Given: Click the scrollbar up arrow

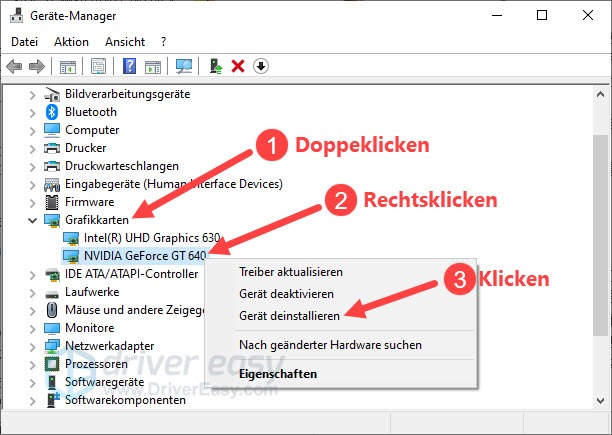Looking at the screenshot, I should click(x=601, y=94).
